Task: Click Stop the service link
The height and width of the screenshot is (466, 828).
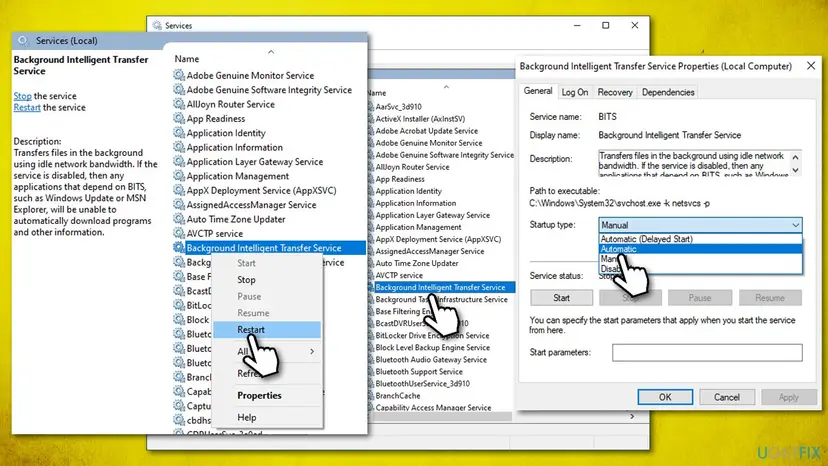Action: coord(22,96)
